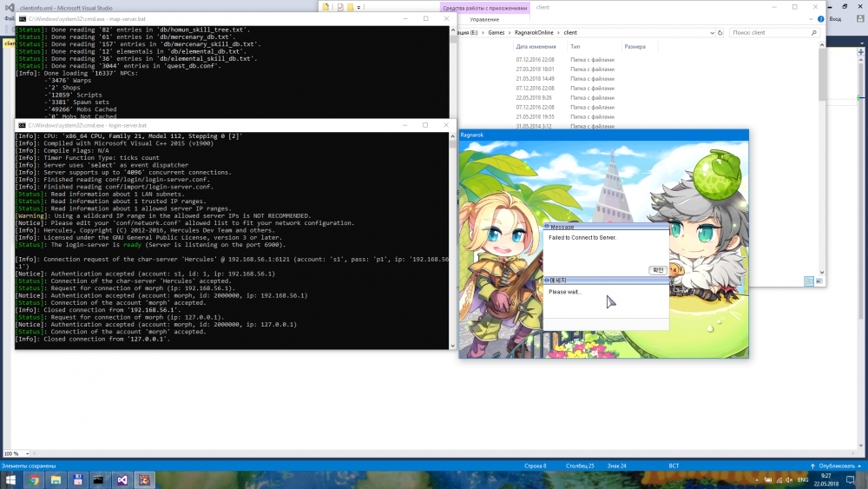Click the login-server console scroll down arrow
868x489 pixels.
(x=453, y=346)
